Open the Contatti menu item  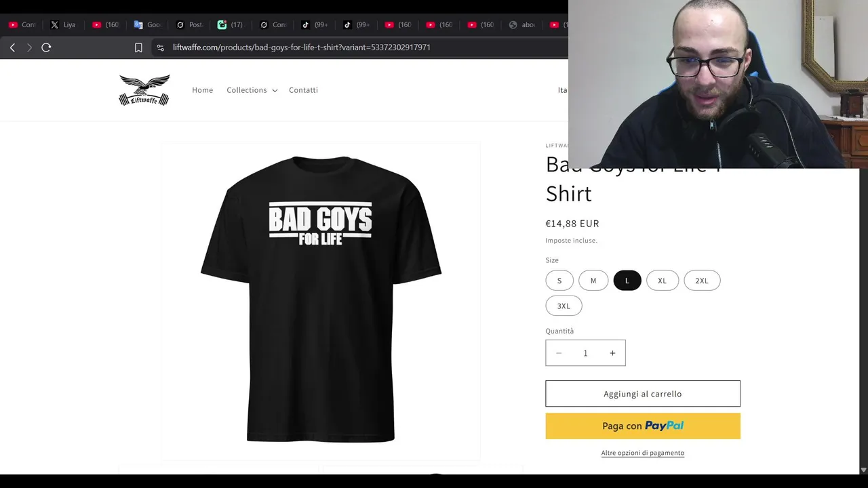(x=303, y=90)
